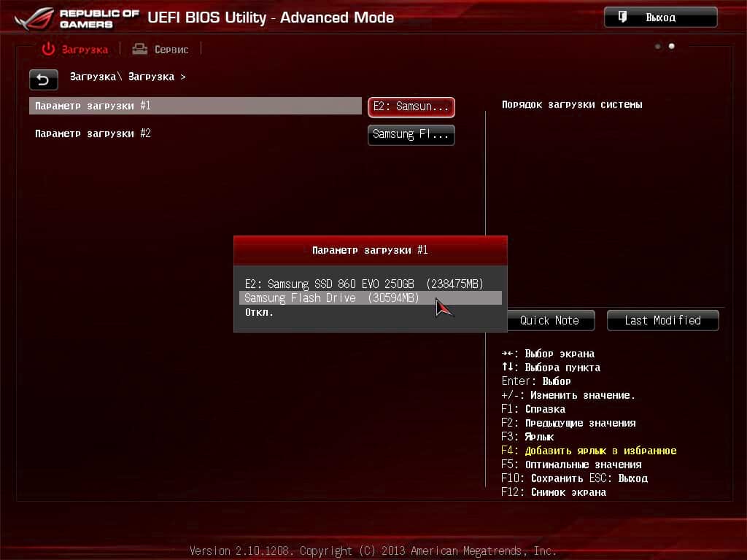Click the Выход exit button
The width and height of the screenshot is (747, 560).
tap(660, 17)
